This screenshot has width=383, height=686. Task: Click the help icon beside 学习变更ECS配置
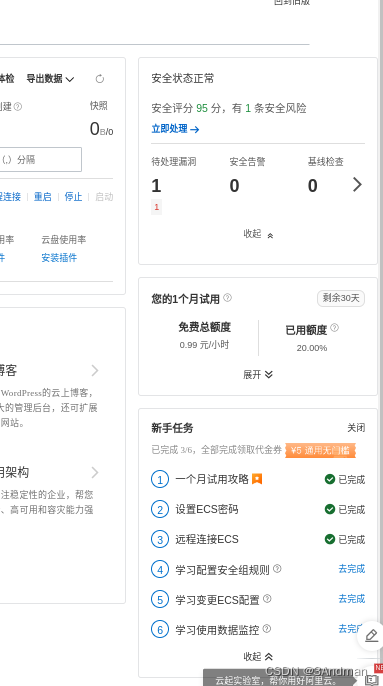tap(267, 598)
